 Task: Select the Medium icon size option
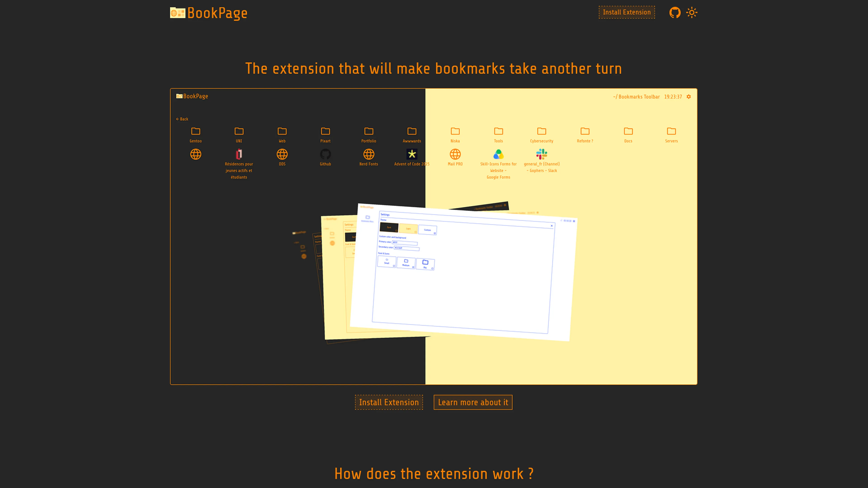point(406,263)
